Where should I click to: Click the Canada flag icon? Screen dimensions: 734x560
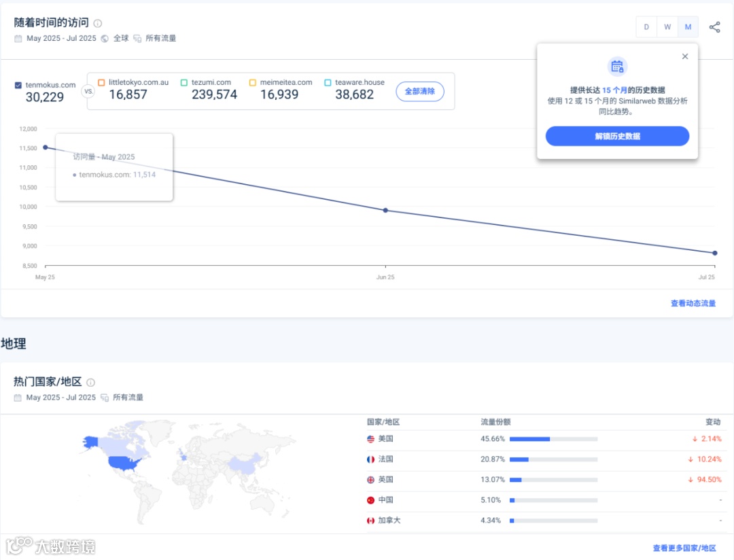[x=370, y=521]
